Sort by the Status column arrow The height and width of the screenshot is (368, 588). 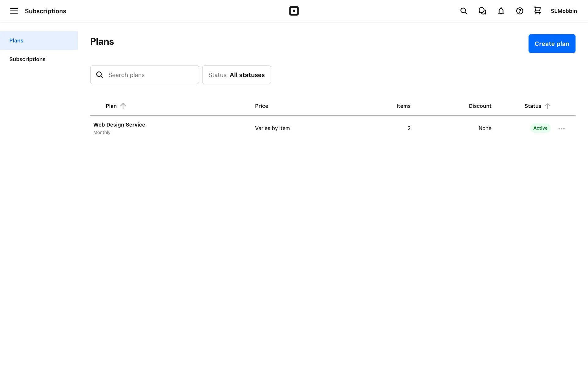pos(547,106)
